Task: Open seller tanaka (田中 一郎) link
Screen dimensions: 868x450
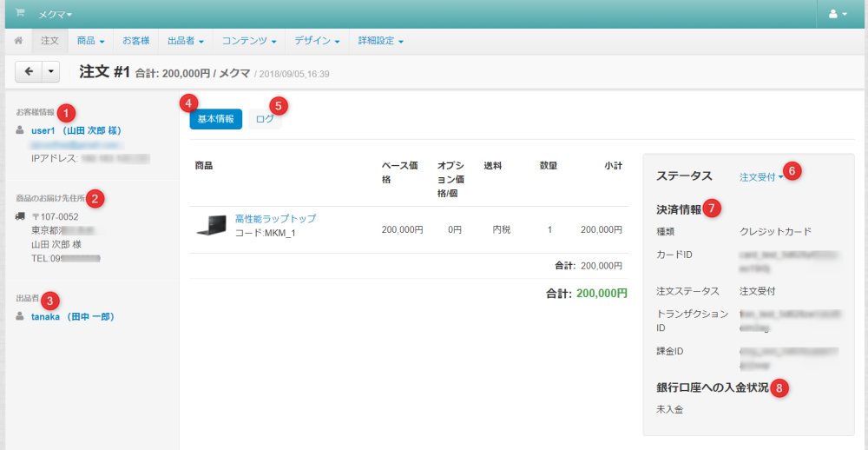Action: point(73,317)
